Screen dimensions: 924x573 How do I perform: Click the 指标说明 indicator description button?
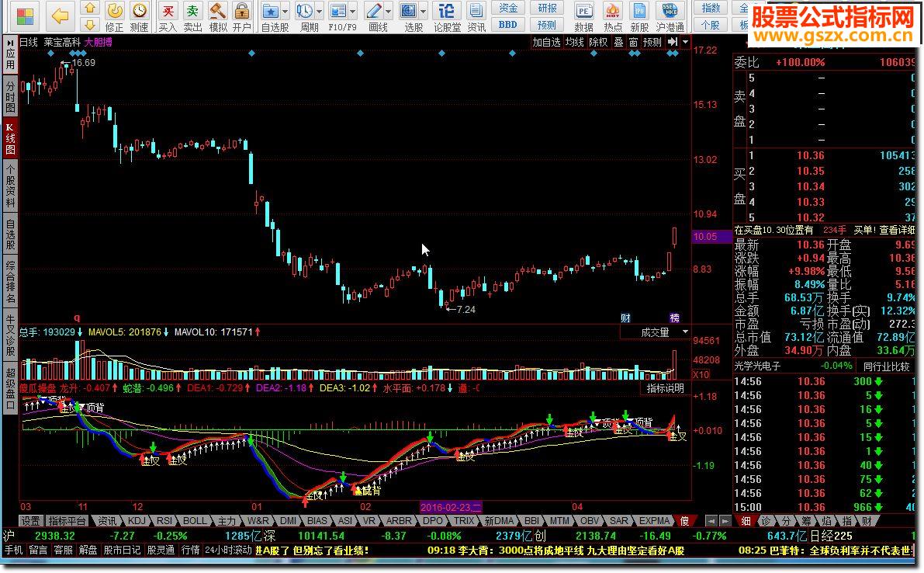pyautogui.click(x=666, y=387)
